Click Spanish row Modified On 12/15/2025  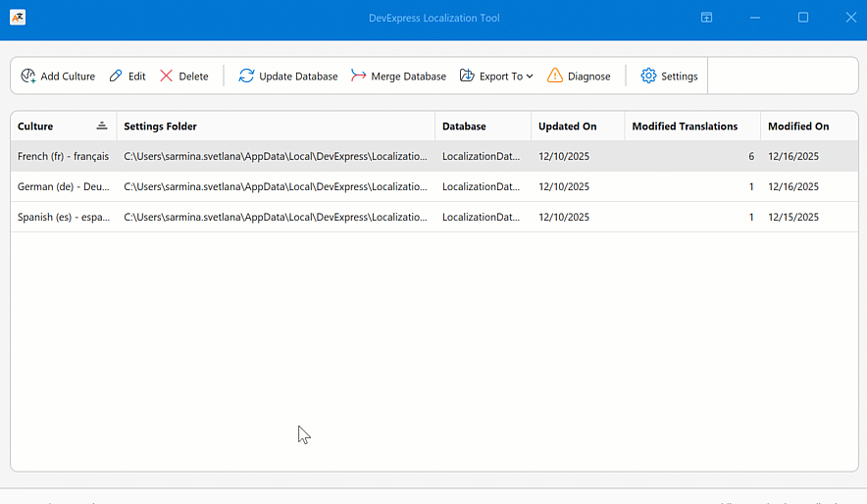click(x=792, y=217)
